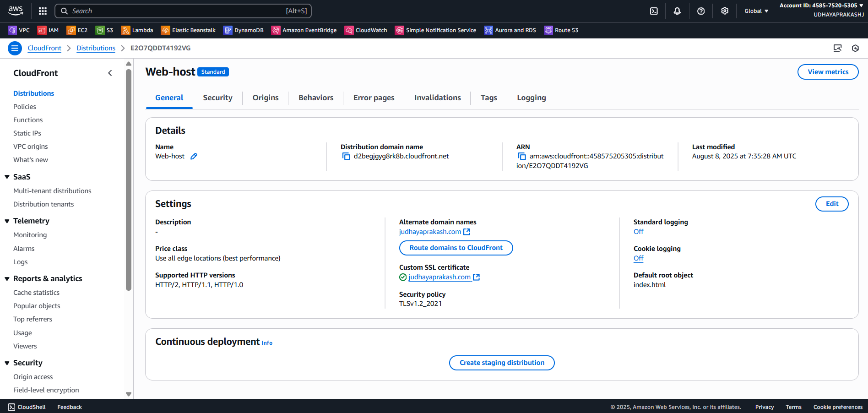Viewport: 868px width, 413px height.
Task: Open IAM shortcut in favorites bar
Action: [x=48, y=30]
